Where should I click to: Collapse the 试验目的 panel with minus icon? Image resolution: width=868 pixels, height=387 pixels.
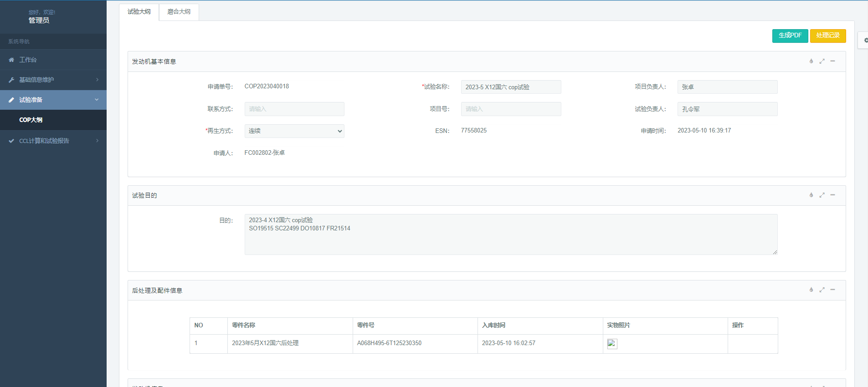[832, 195]
